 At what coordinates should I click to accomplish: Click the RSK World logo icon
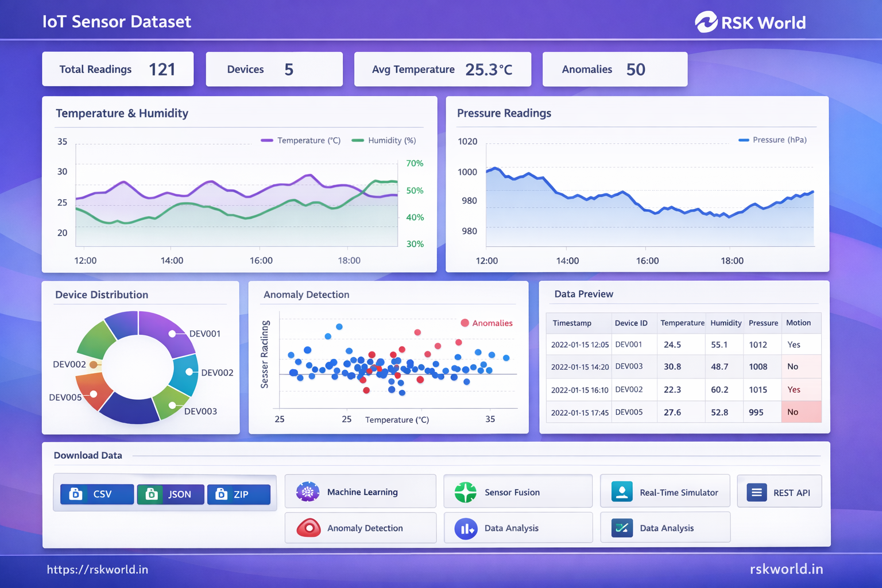pyautogui.click(x=706, y=22)
